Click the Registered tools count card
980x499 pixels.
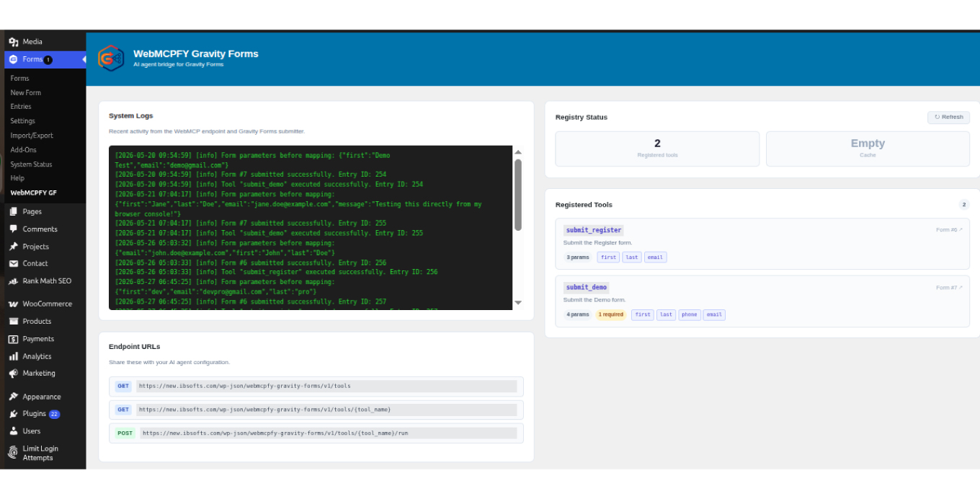pyautogui.click(x=657, y=149)
